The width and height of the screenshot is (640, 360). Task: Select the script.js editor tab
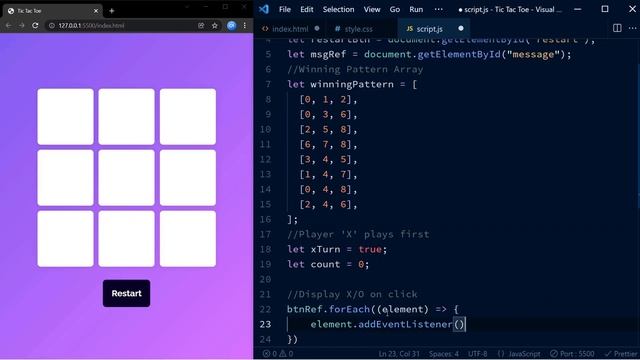(x=429, y=29)
